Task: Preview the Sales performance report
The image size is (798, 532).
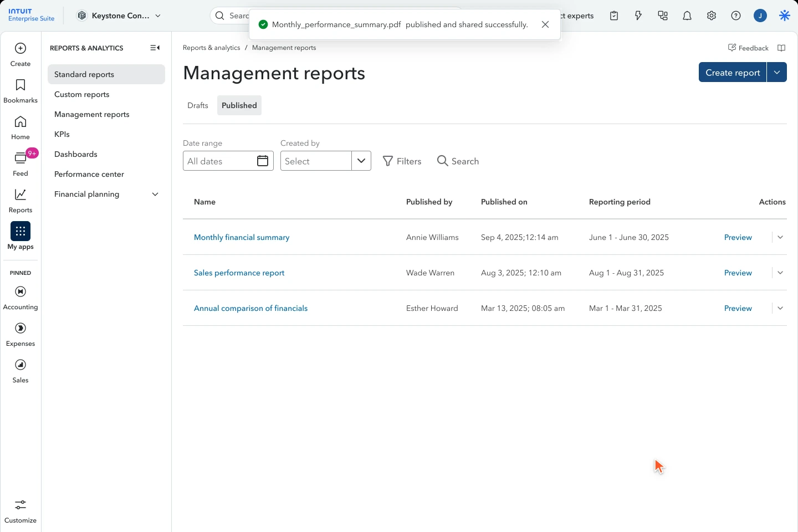Action: (x=738, y=273)
